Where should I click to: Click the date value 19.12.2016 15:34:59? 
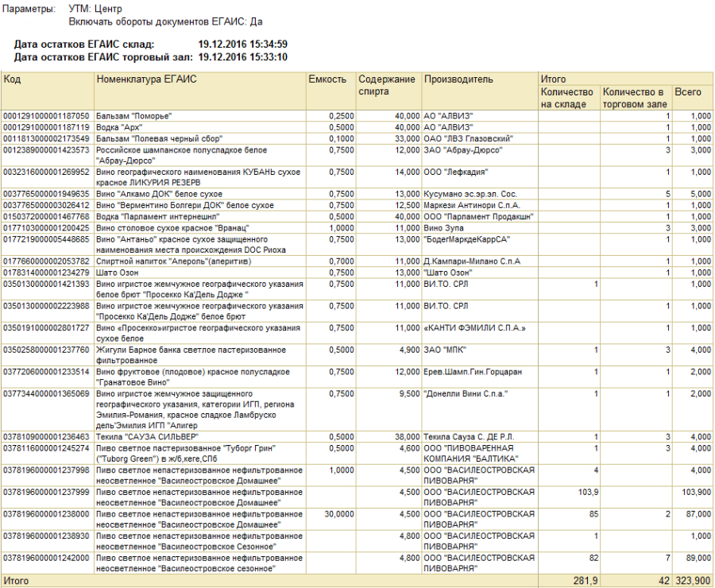tap(242, 44)
